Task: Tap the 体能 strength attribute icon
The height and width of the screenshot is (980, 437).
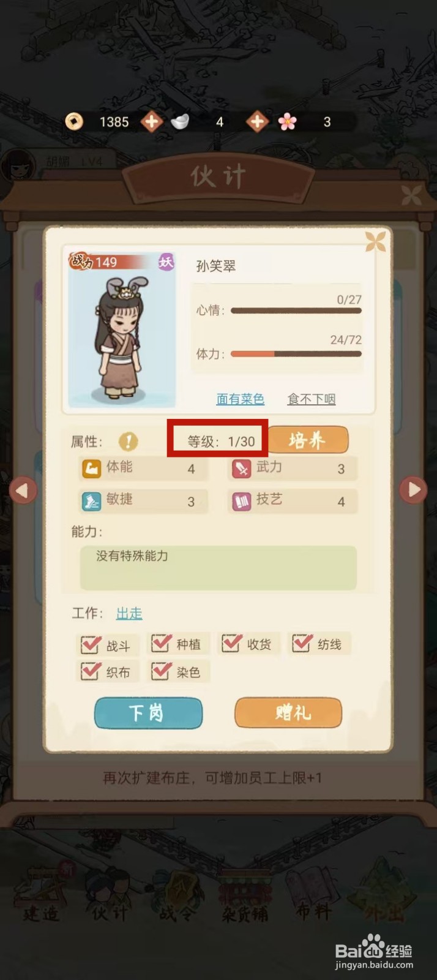Action: (91, 469)
